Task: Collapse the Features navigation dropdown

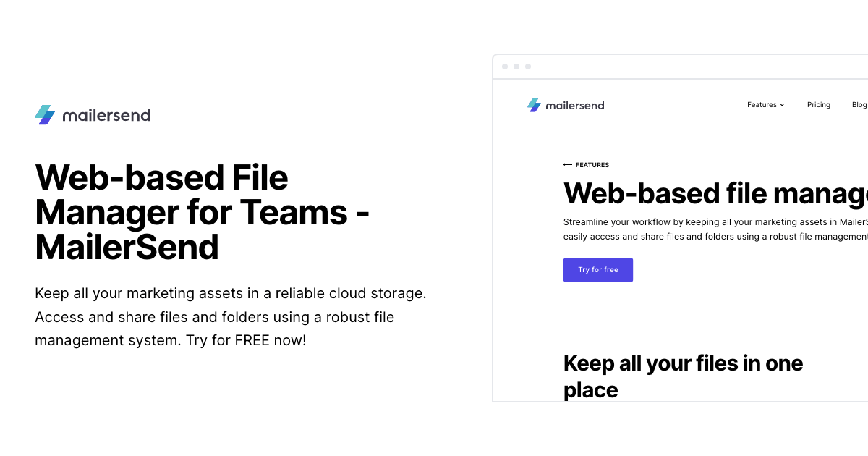Action: coord(765,104)
